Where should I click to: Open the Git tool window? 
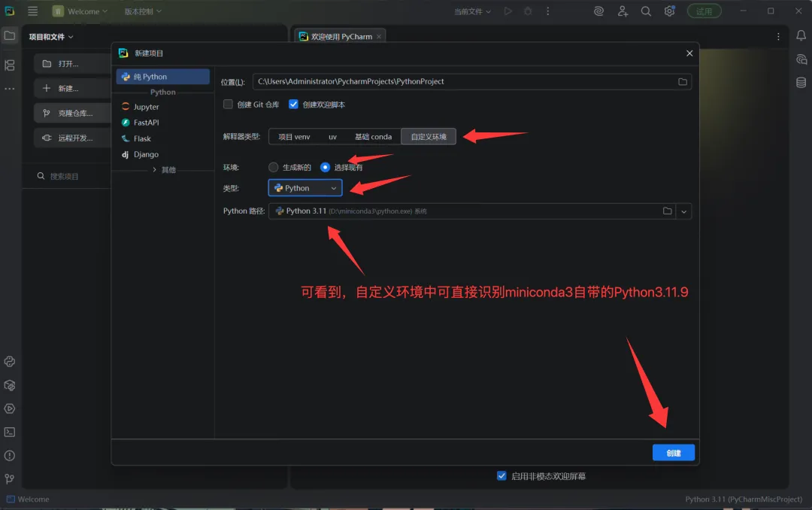[x=10, y=479]
